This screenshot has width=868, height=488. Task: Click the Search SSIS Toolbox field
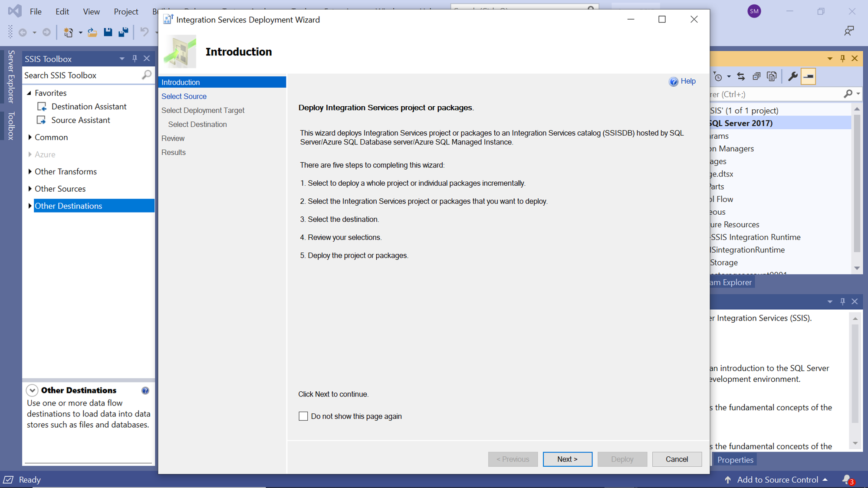pyautogui.click(x=82, y=75)
